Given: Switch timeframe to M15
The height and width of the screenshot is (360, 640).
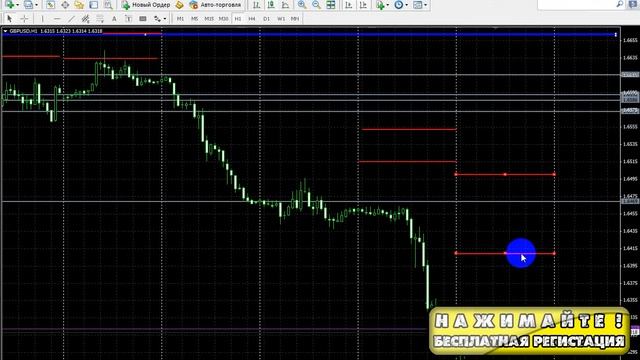Looking at the screenshot, I should coord(209,19).
